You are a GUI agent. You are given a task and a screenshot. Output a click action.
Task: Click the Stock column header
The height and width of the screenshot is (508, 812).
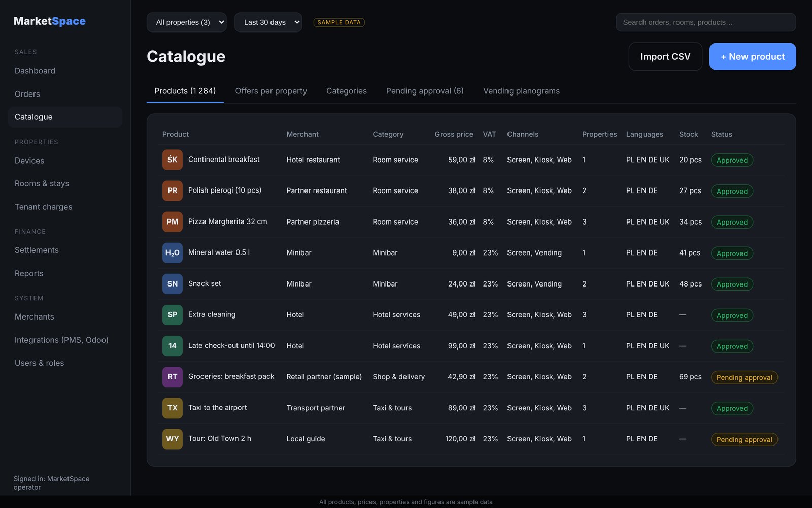(x=688, y=134)
